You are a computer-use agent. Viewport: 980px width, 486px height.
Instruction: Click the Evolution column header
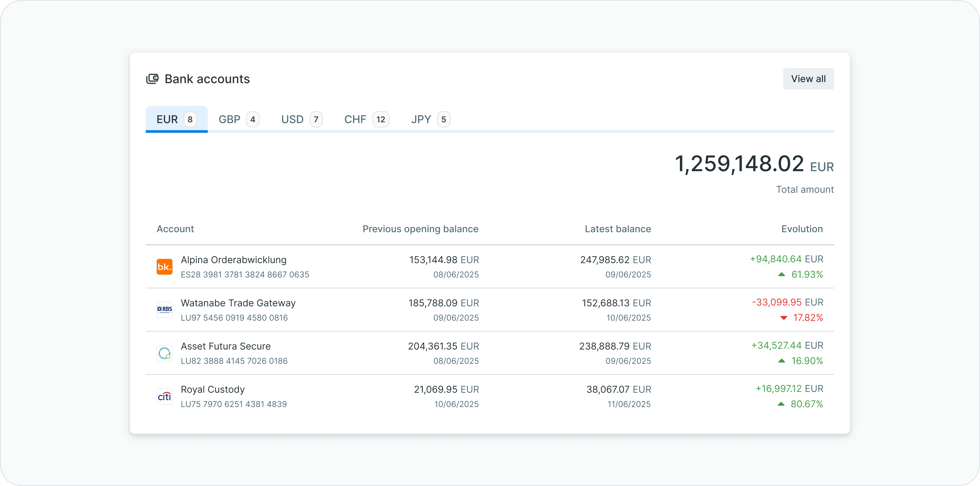(802, 229)
